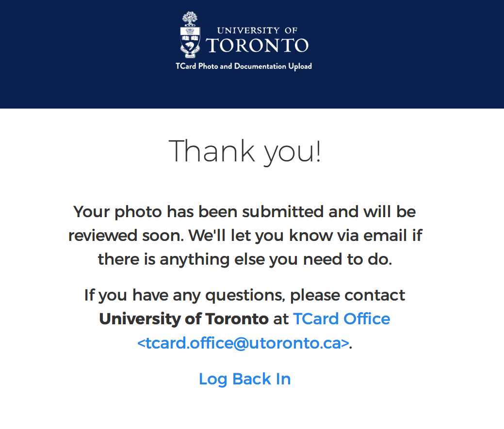Click the word "Thank" in the heading
Viewport: 504px width, 429px height.
212,151
